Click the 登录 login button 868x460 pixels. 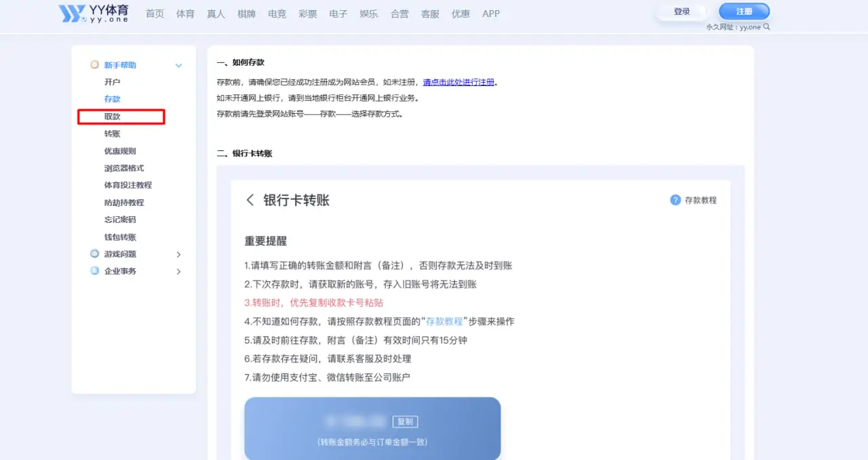point(680,12)
